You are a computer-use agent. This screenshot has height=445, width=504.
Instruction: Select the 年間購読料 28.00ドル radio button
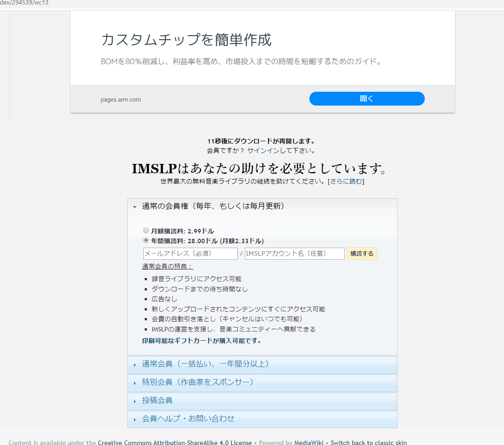tap(146, 241)
